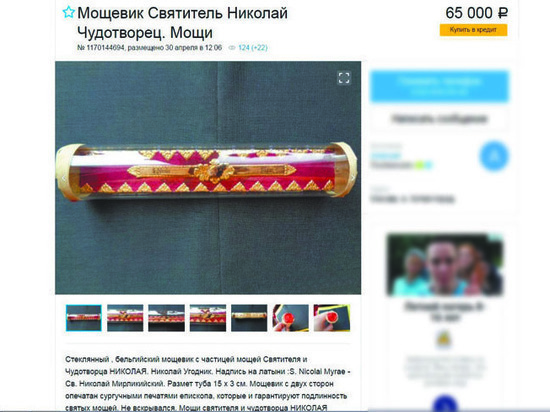Open fullscreen photo view icon
The width and height of the screenshot is (550, 412).
pyautogui.click(x=344, y=78)
